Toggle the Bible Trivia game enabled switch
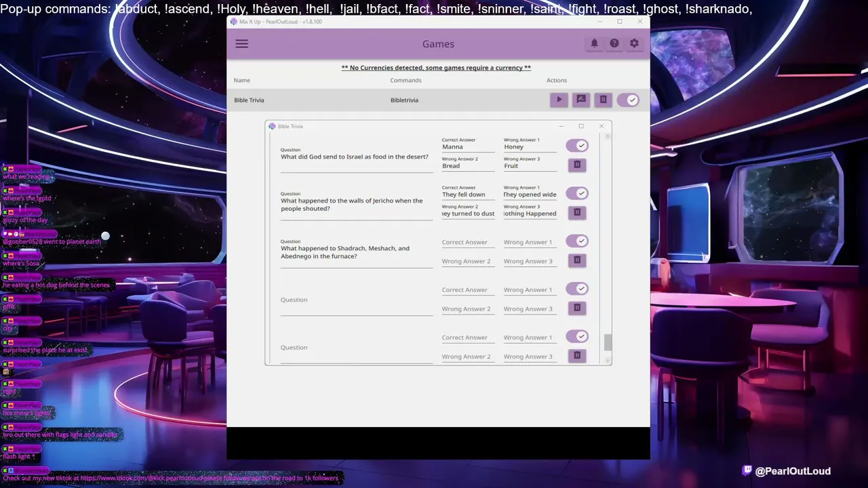Image resolution: width=868 pixels, height=488 pixels. pyautogui.click(x=628, y=100)
